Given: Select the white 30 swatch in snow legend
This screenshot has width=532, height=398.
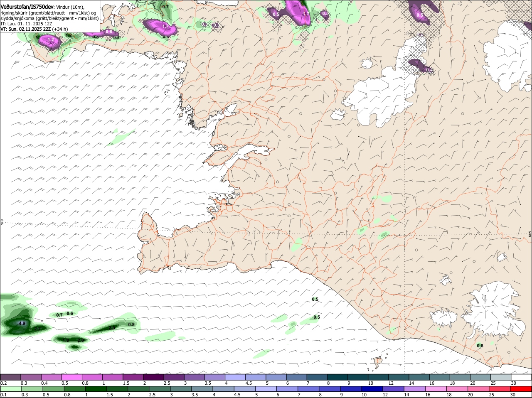Looking at the screenshot, I should point(521,377).
